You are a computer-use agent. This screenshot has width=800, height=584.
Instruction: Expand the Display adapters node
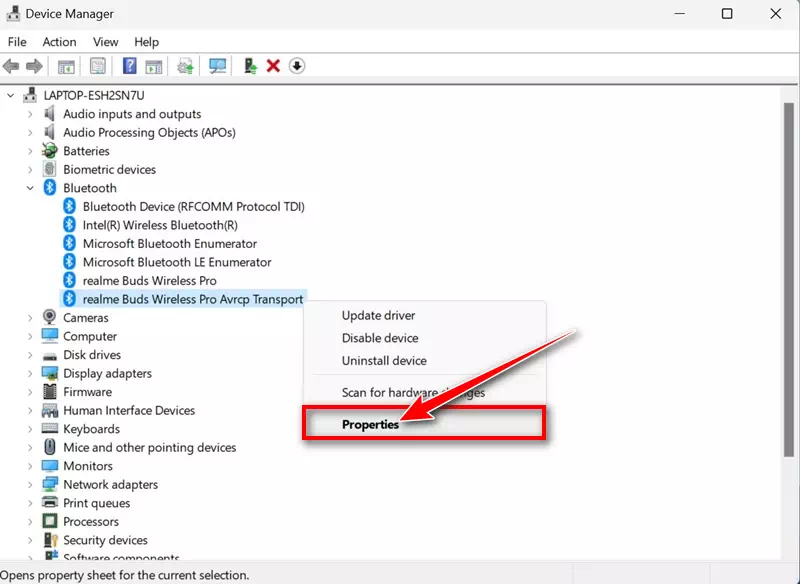click(30, 373)
